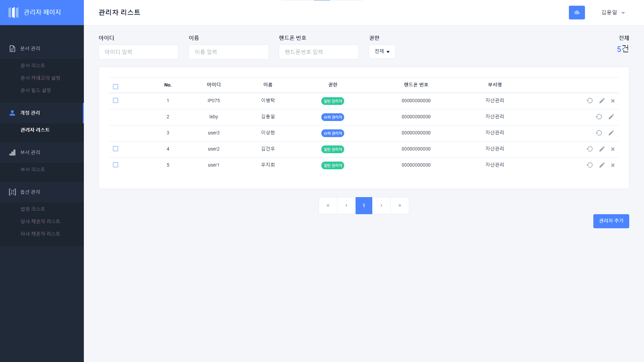Go to 당사 채권자 리스트 submenu
The image size is (644, 362).
click(x=40, y=221)
